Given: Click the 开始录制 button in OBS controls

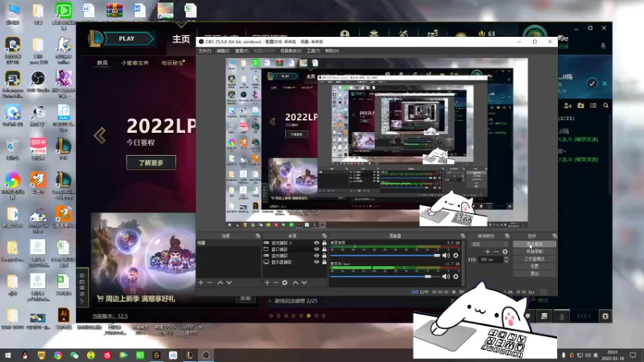Looking at the screenshot, I should [535, 251].
